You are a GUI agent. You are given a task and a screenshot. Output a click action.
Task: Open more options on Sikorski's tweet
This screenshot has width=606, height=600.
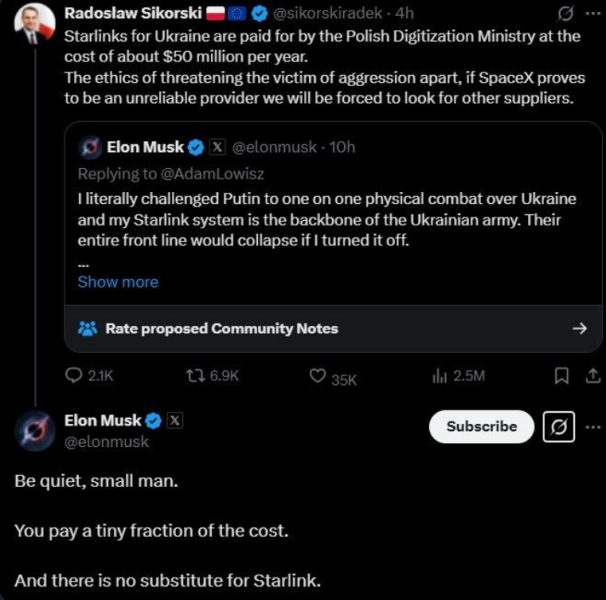pyautogui.click(x=592, y=14)
